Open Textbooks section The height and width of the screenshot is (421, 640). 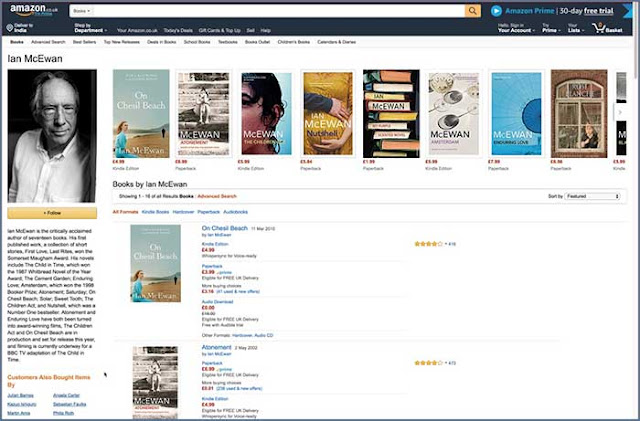pyautogui.click(x=228, y=42)
